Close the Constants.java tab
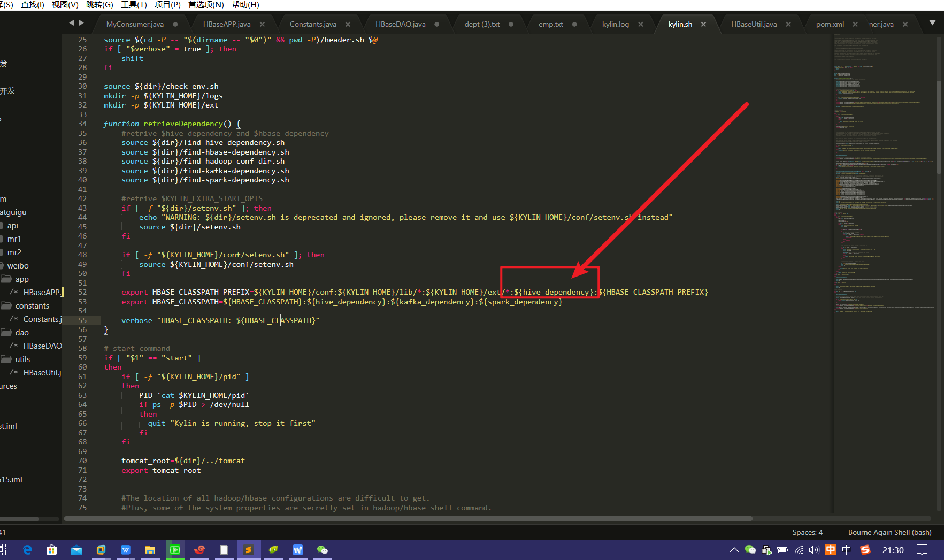The width and height of the screenshot is (944, 560). click(x=348, y=24)
